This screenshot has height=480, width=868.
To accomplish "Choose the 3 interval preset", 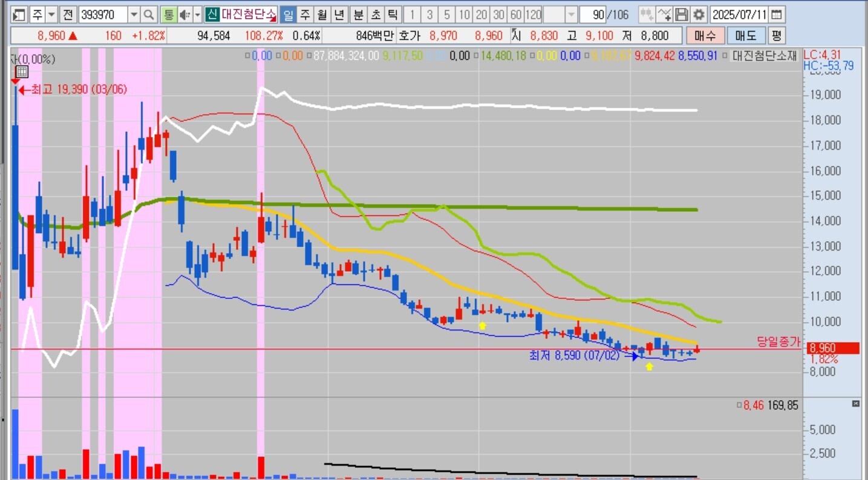I will pyautogui.click(x=429, y=15).
